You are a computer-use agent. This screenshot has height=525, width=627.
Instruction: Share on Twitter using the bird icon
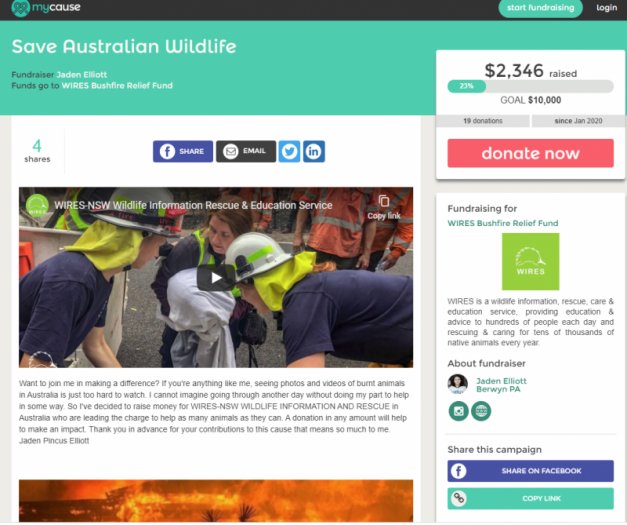[x=289, y=152]
